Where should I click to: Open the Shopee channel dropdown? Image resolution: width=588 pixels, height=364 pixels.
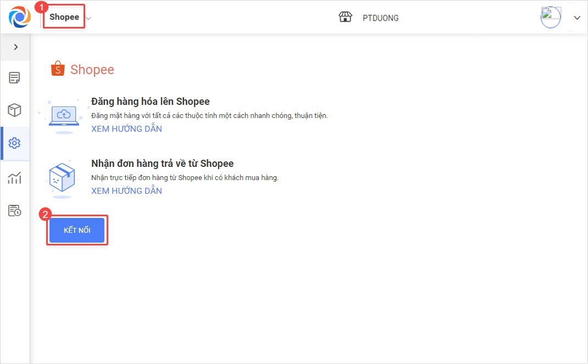64,17
